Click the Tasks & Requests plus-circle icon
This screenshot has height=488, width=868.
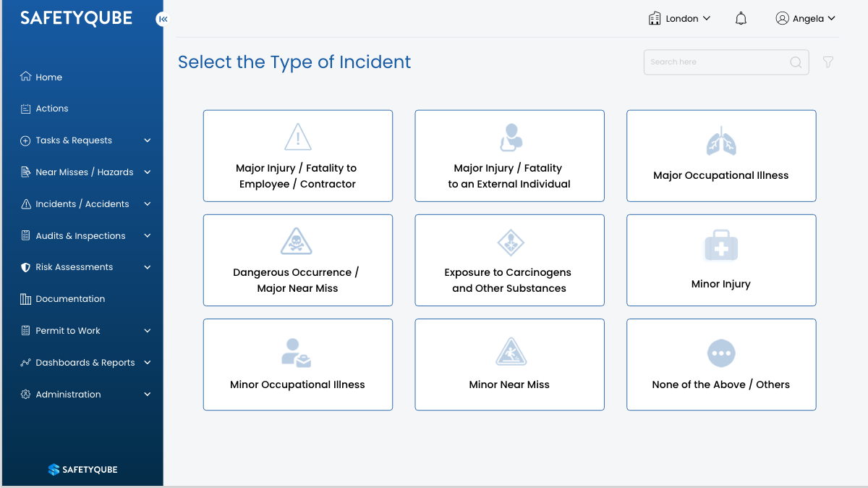click(x=26, y=140)
